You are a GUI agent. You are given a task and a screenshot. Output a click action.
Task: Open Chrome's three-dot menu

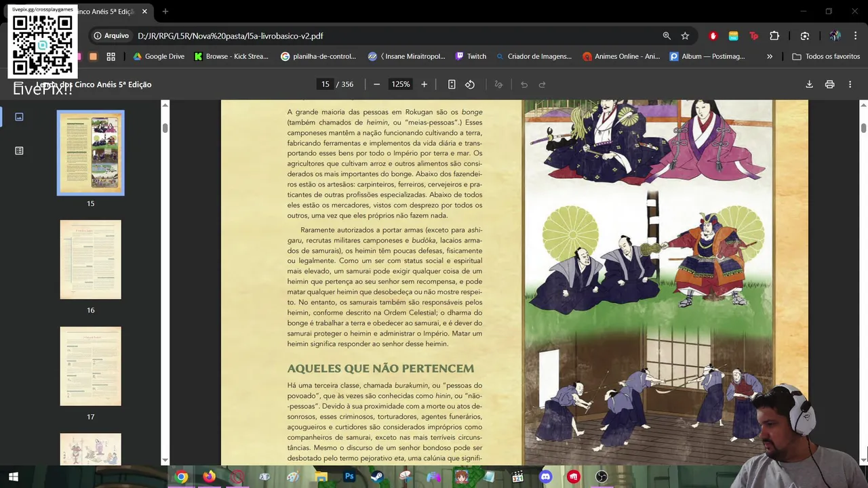click(856, 36)
